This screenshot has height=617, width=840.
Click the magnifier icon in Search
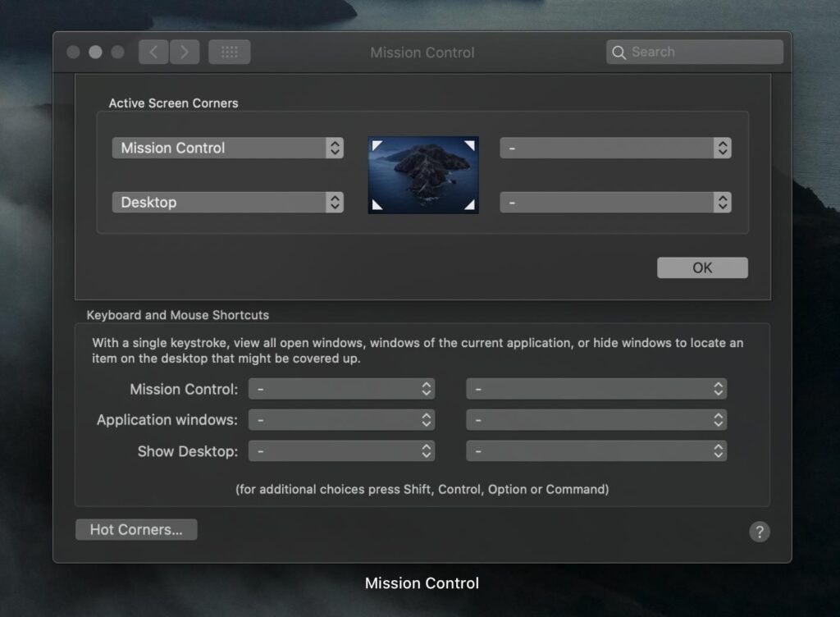[x=619, y=52]
